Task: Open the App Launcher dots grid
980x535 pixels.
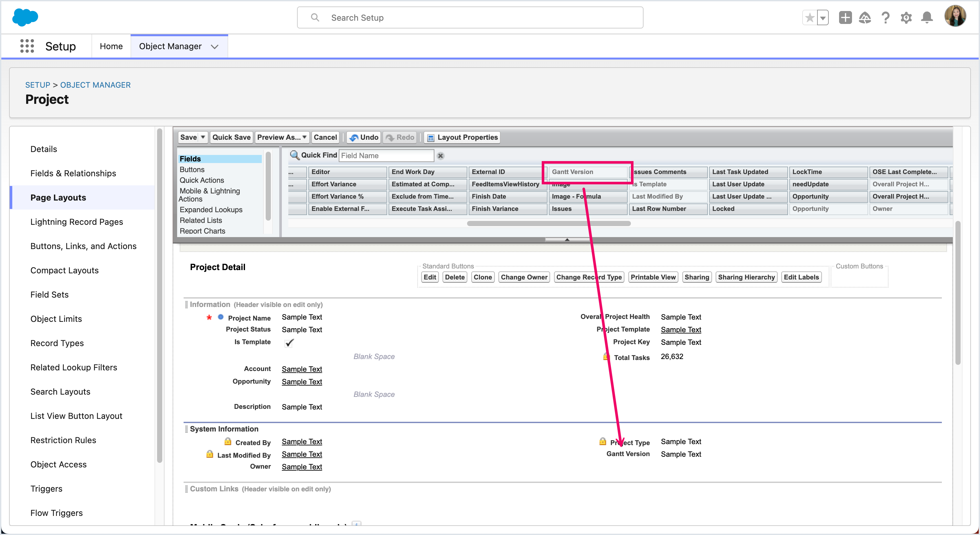Action: coord(27,46)
